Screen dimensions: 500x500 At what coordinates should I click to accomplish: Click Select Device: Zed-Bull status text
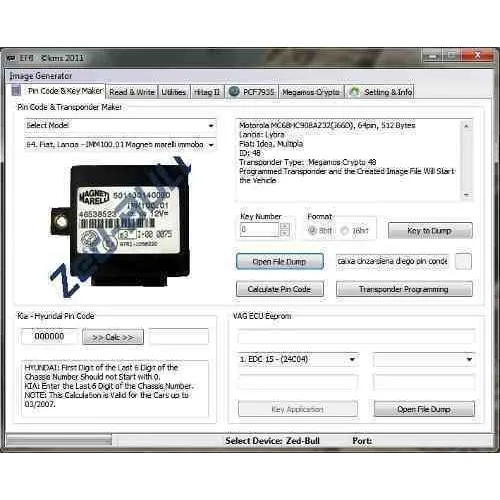pyautogui.click(x=272, y=441)
